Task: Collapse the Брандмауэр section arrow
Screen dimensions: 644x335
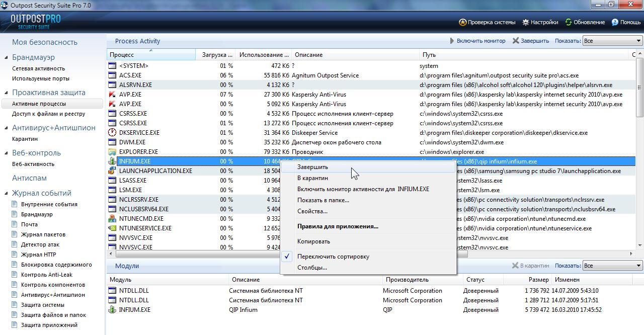Action: (6, 57)
